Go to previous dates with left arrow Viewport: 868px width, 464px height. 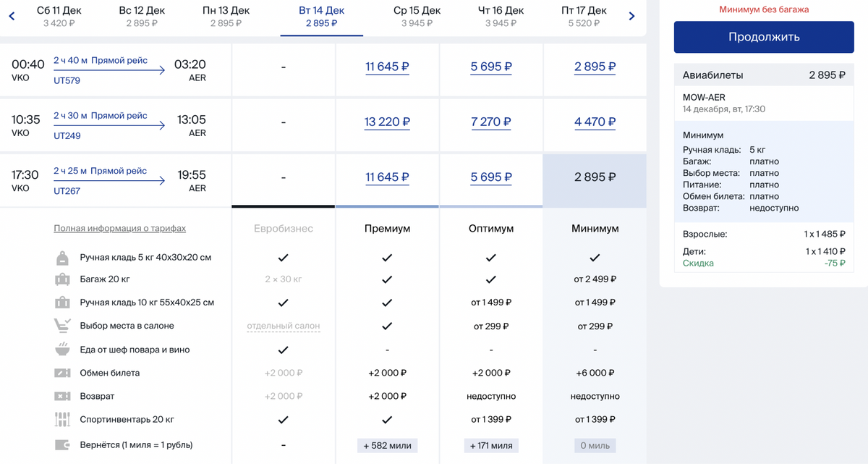tap(12, 16)
